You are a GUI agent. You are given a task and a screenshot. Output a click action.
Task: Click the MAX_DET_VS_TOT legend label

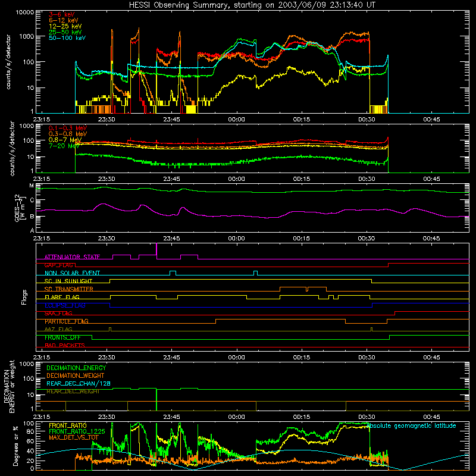(74, 437)
